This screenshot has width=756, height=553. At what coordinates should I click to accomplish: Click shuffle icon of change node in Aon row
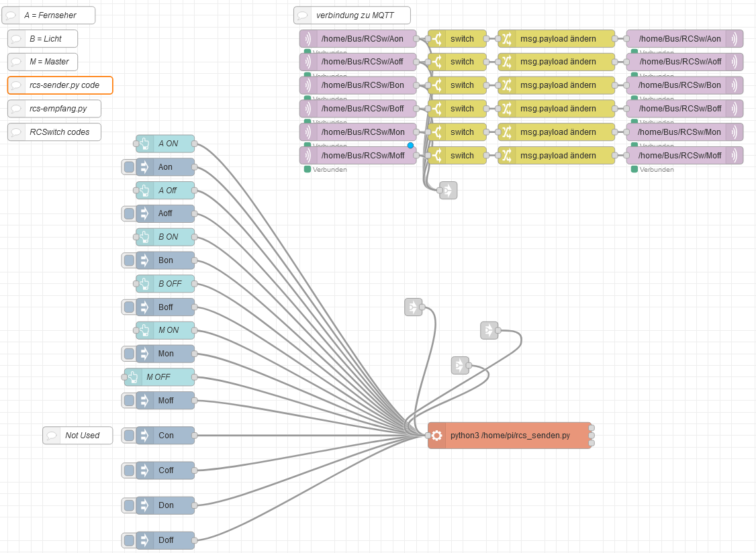tap(507, 38)
